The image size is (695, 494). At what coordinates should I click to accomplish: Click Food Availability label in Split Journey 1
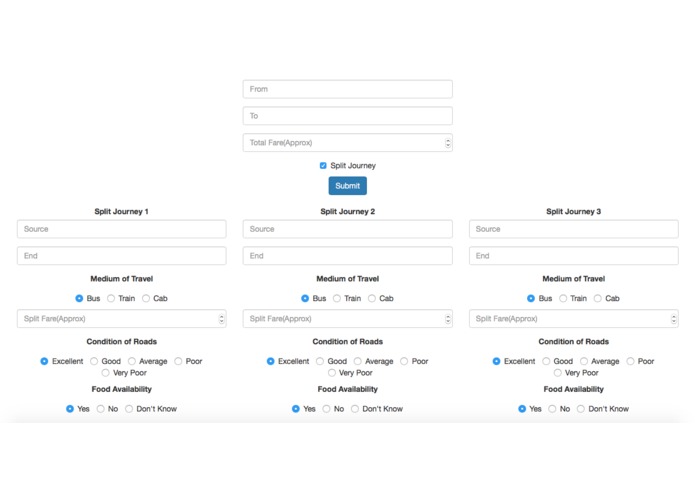[121, 389]
